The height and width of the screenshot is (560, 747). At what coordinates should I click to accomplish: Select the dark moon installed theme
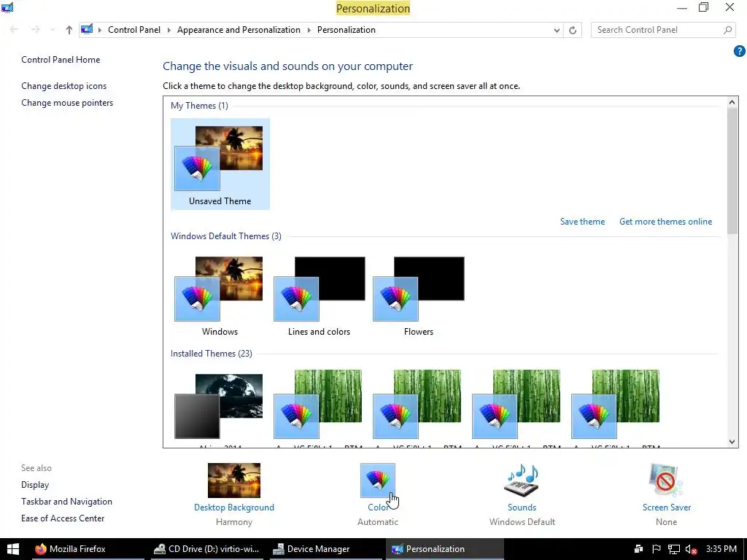coord(219,406)
